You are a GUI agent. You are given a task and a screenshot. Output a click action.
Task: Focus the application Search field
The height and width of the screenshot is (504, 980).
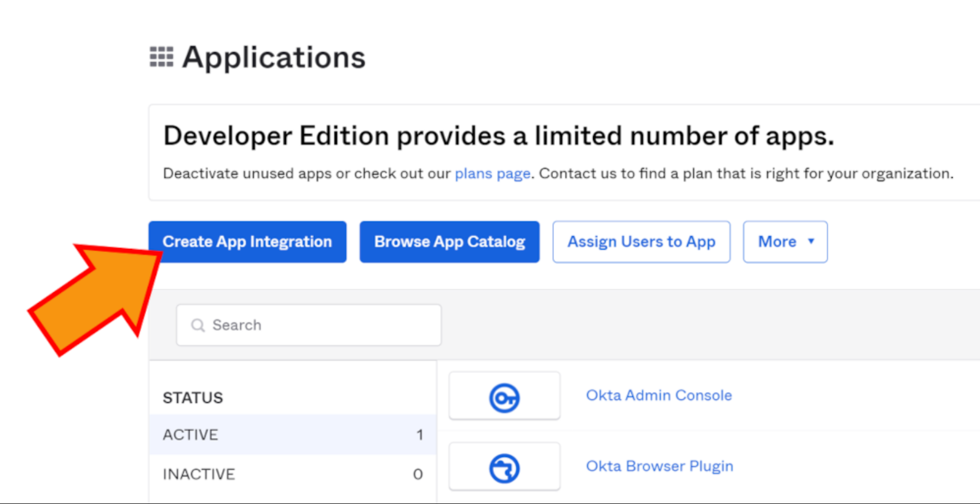[x=309, y=325]
